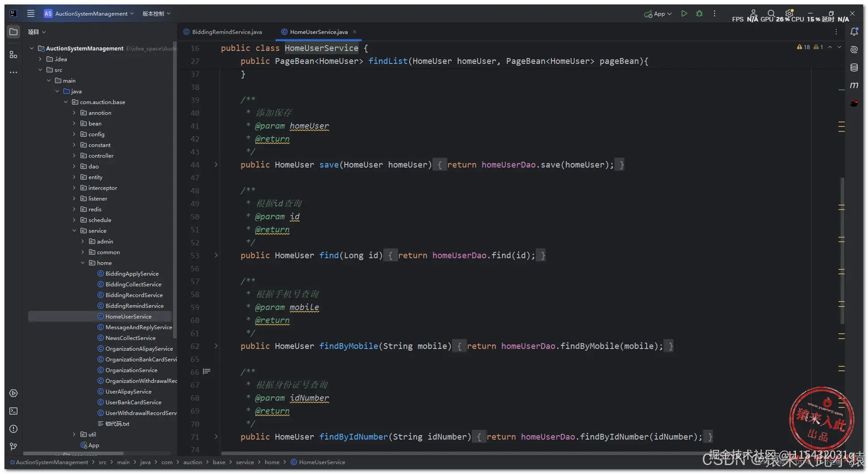This screenshot has width=868, height=474.
Task: Collapse the src folder in project tree
Action: tap(40, 70)
